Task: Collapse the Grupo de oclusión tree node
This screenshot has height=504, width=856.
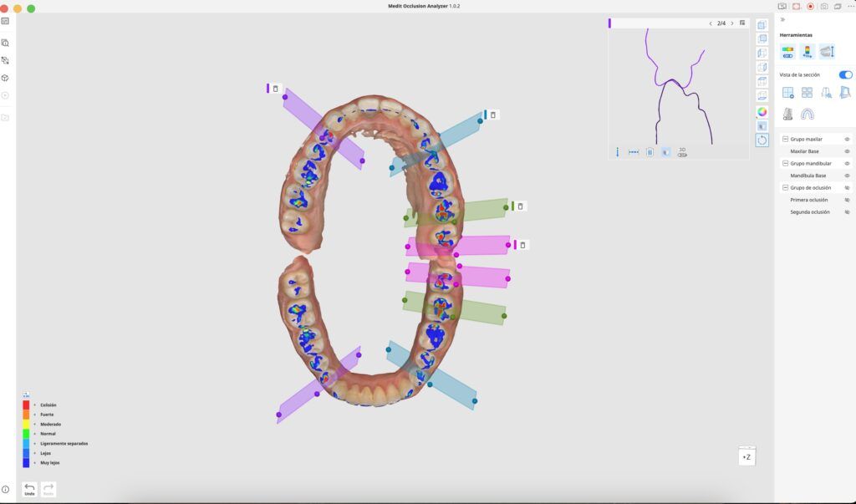Action: [x=785, y=188]
